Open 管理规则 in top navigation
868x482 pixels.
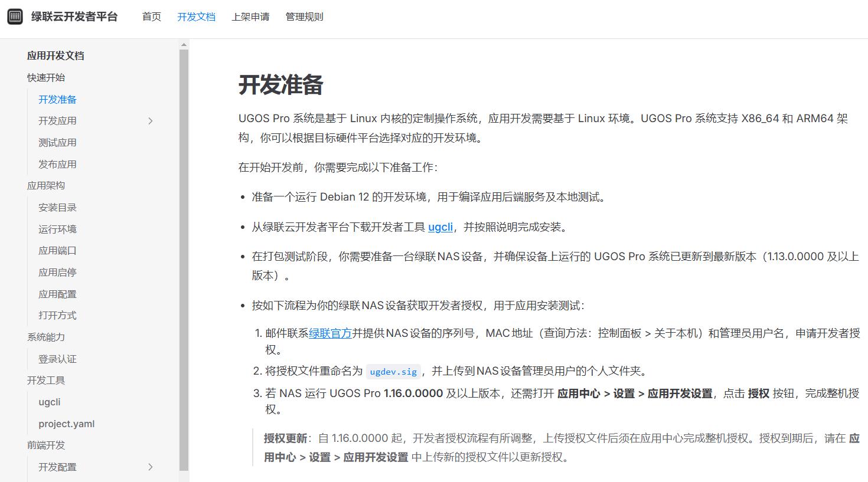point(305,17)
